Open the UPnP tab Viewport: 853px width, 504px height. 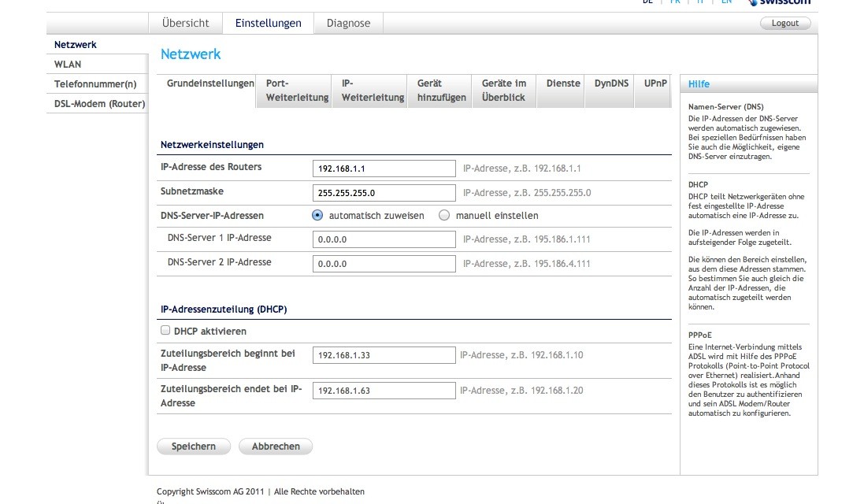pos(655,83)
